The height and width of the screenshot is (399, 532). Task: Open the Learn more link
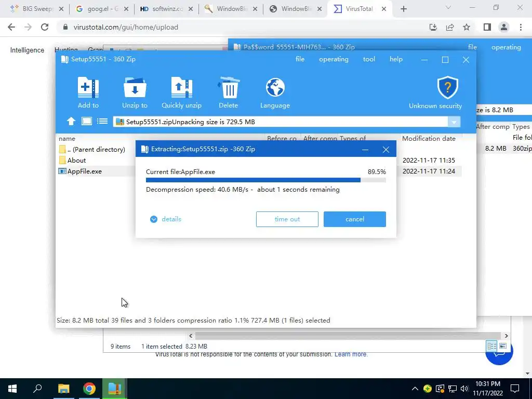(351, 354)
